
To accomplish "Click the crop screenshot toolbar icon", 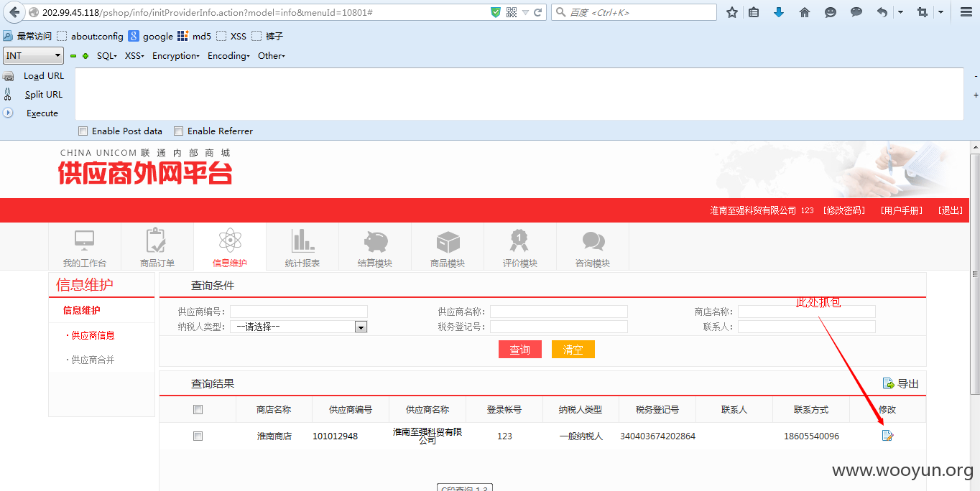I will 923,12.
